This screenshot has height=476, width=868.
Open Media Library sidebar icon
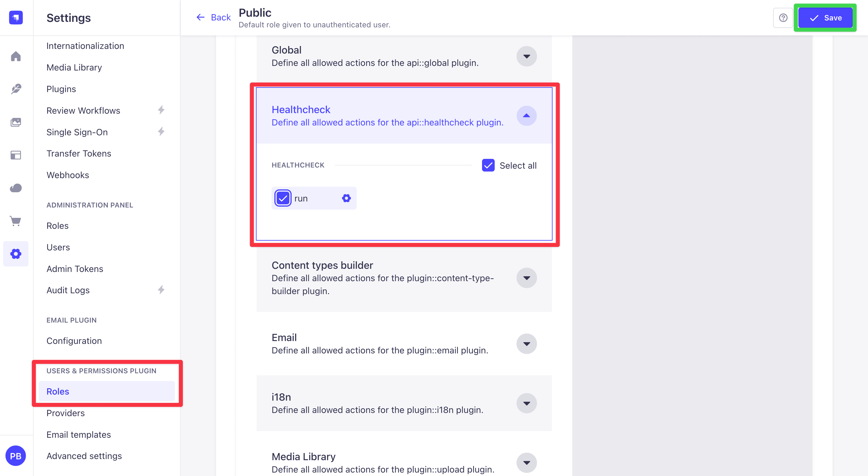[16, 122]
